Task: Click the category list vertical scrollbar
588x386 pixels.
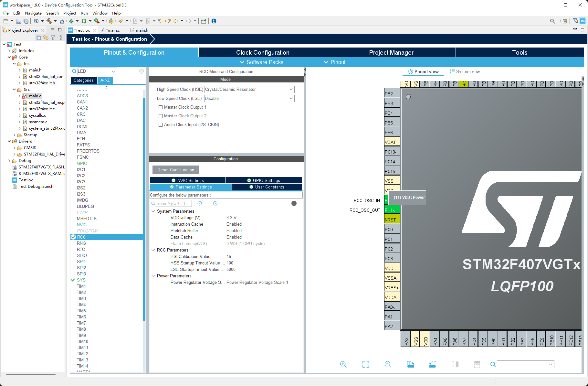Action: (x=144, y=210)
